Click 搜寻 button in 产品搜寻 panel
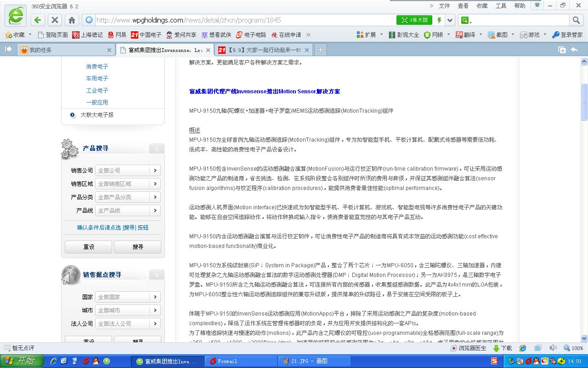The image size is (588, 368). pyautogui.click(x=138, y=247)
